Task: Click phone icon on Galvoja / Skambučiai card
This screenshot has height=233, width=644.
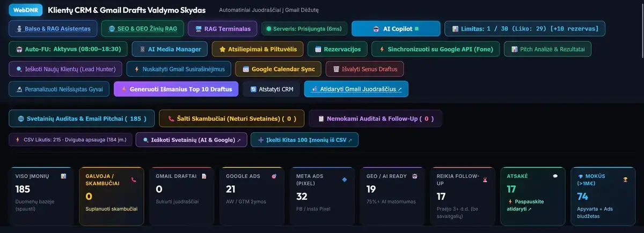Action: pyautogui.click(x=134, y=179)
